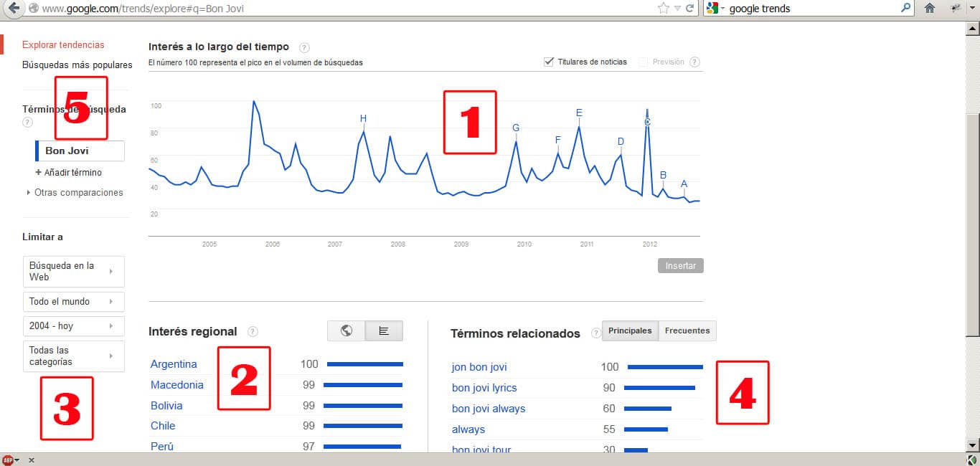Click the browser URL address field

click(344, 9)
